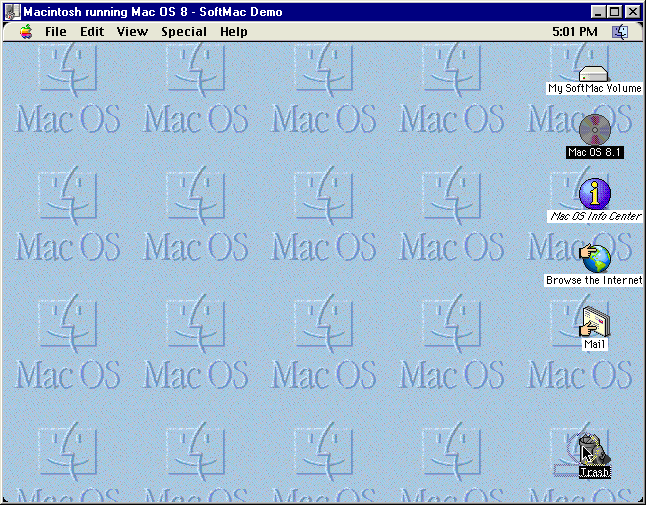Open the Apple menu
The height and width of the screenshot is (505, 646).
tap(26, 32)
